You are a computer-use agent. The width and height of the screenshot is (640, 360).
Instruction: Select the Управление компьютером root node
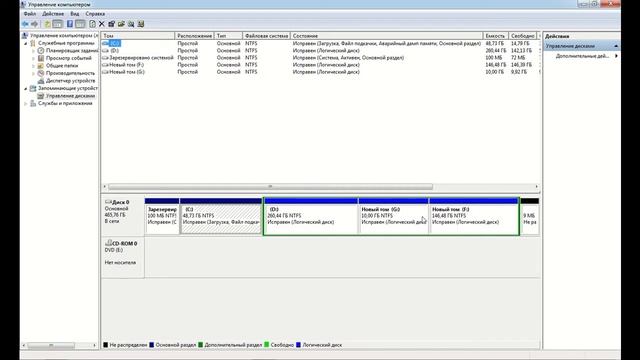[x=64, y=36]
